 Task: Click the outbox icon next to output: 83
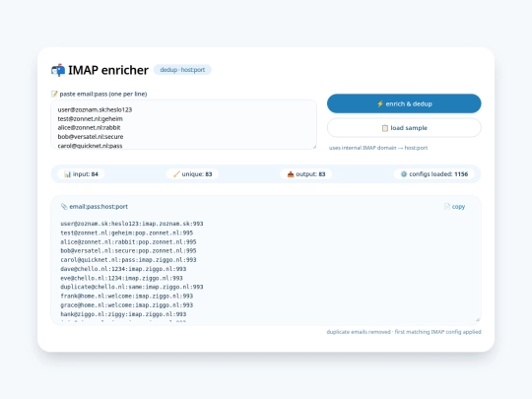tap(291, 174)
